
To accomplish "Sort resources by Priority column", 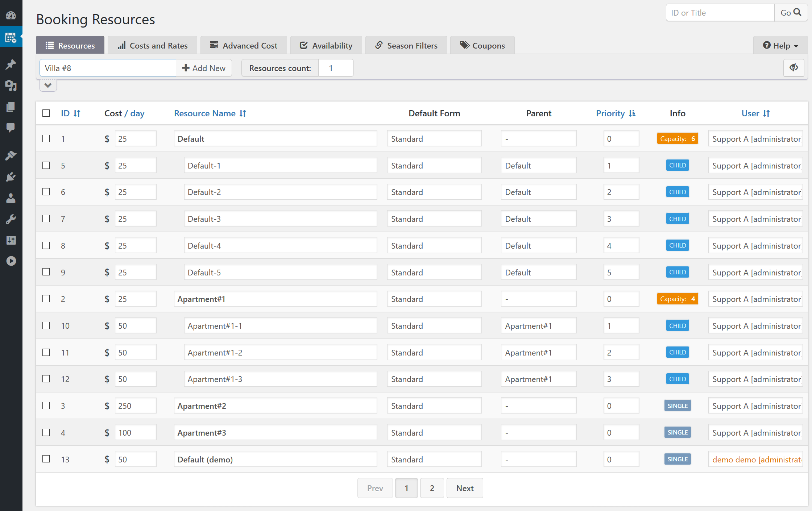I will tap(615, 113).
